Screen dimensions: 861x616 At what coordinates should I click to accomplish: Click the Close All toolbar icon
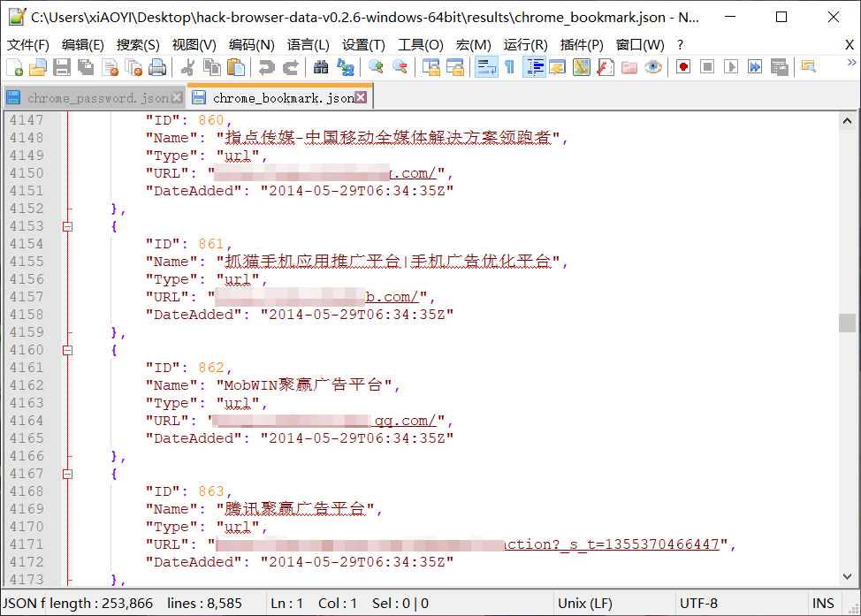tap(133, 67)
